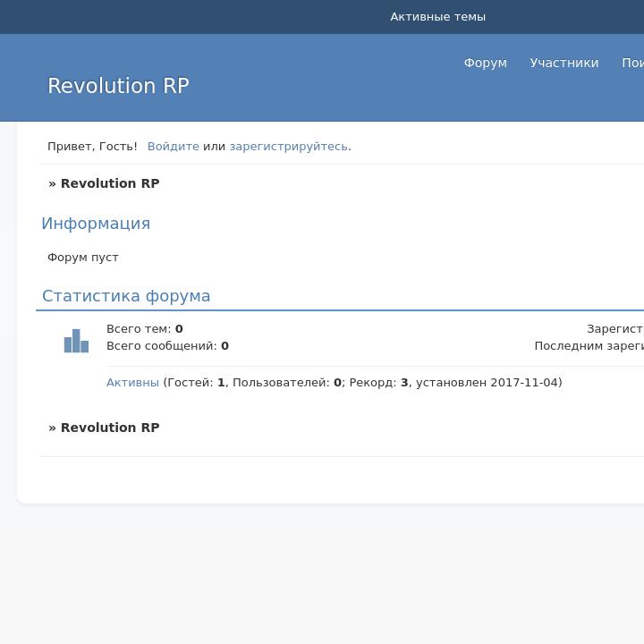
Task: Open the Активные темы link
Action: tap(437, 17)
